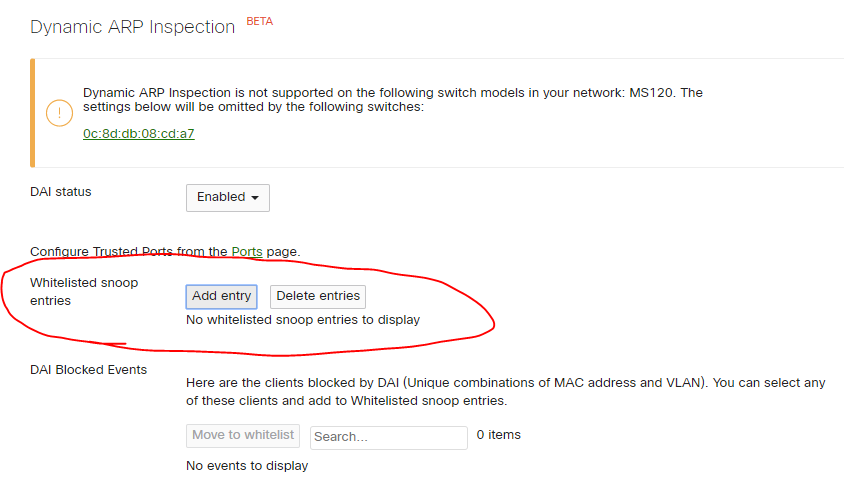Focus the Search field for blocked events
The height and width of the screenshot is (499, 844).
[x=389, y=437]
